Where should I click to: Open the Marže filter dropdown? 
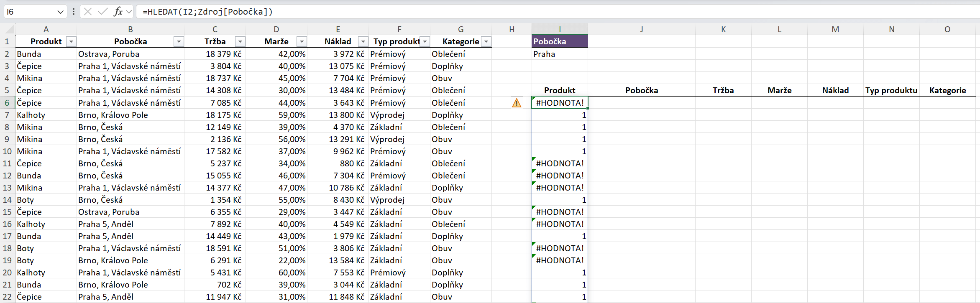[302, 41]
